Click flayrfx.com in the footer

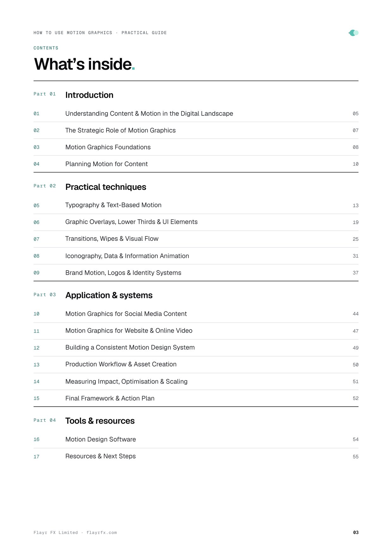[101, 533]
